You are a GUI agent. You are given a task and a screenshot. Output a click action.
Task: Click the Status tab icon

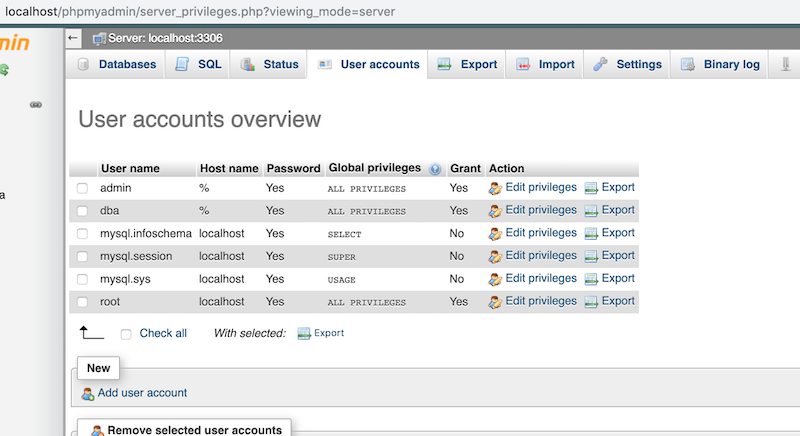pos(248,64)
